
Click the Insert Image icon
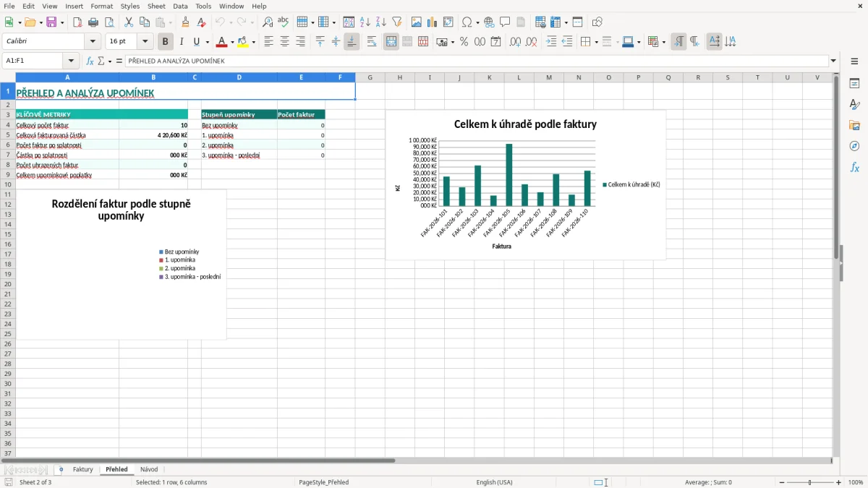pyautogui.click(x=417, y=22)
